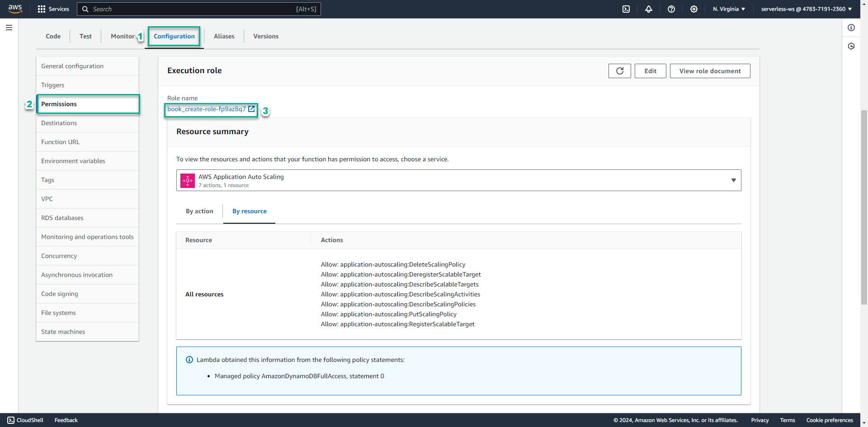The width and height of the screenshot is (868, 427).
Task: Click "Allow: application-autoscaling:RegisterScalableTarget" text
Action: [398, 324]
